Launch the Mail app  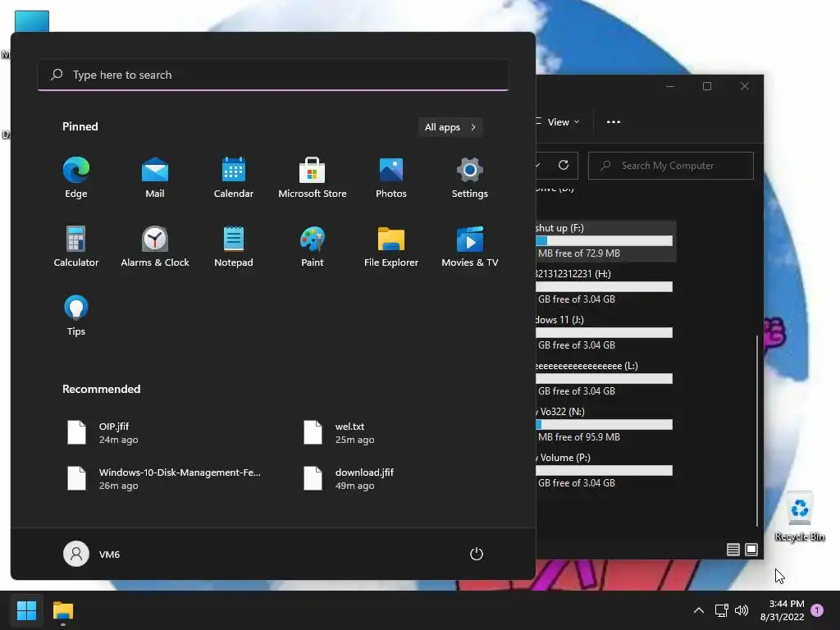(x=155, y=178)
